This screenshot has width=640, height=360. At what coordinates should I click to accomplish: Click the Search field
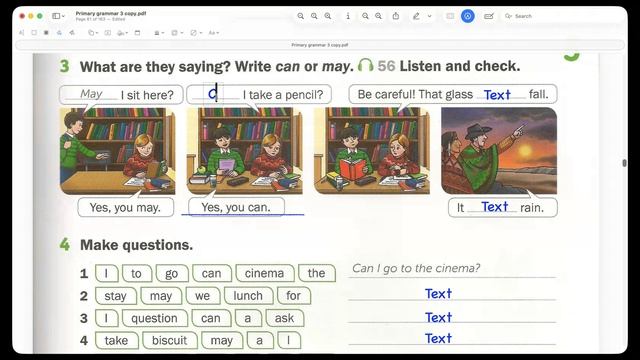[x=563, y=16]
